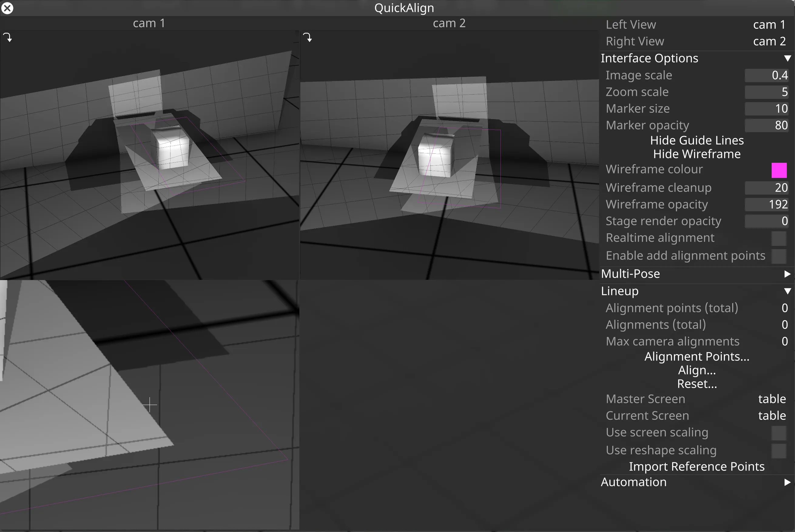This screenshot has height=532, width=795.
Task: Select the Master Screen table value
Action: [x=772, y=399]
